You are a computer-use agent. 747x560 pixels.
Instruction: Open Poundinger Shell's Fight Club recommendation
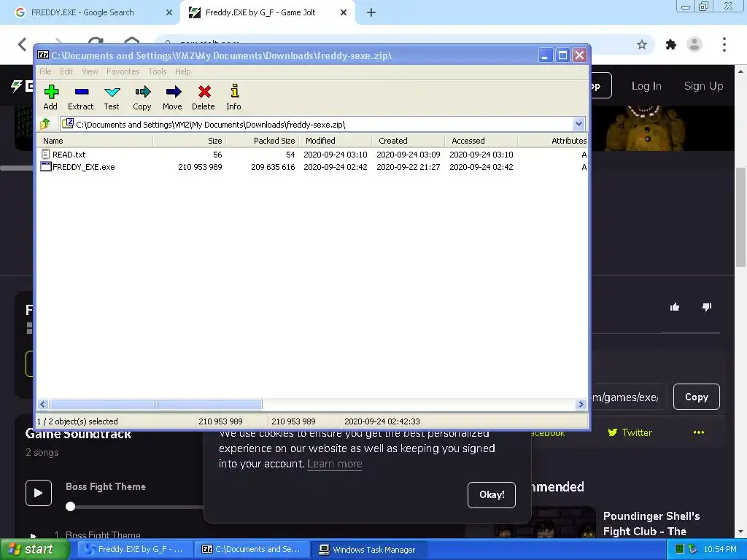651,524
